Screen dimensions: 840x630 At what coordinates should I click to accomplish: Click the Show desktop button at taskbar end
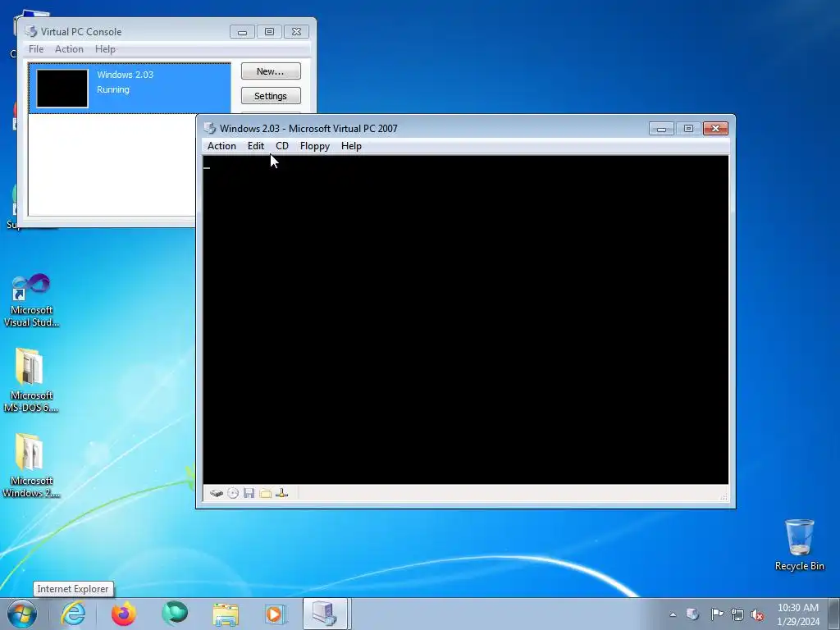[834, 614]
